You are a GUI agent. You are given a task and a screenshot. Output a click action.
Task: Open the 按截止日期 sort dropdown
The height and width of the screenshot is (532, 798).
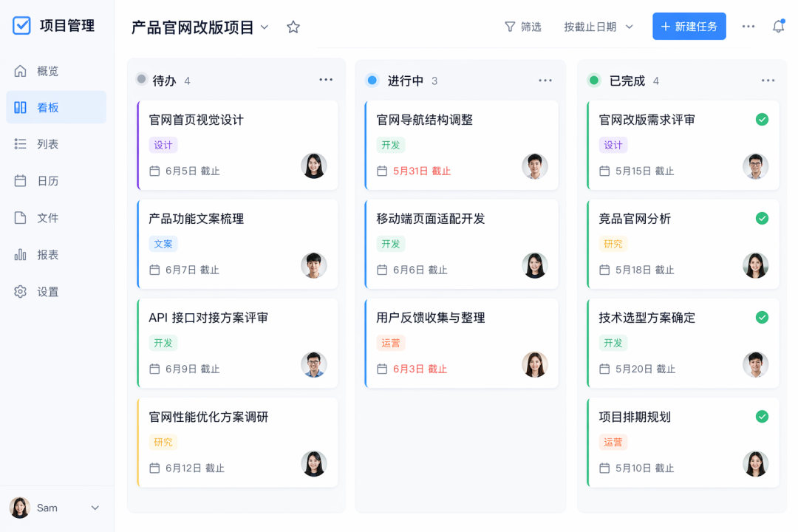(598, 26)
